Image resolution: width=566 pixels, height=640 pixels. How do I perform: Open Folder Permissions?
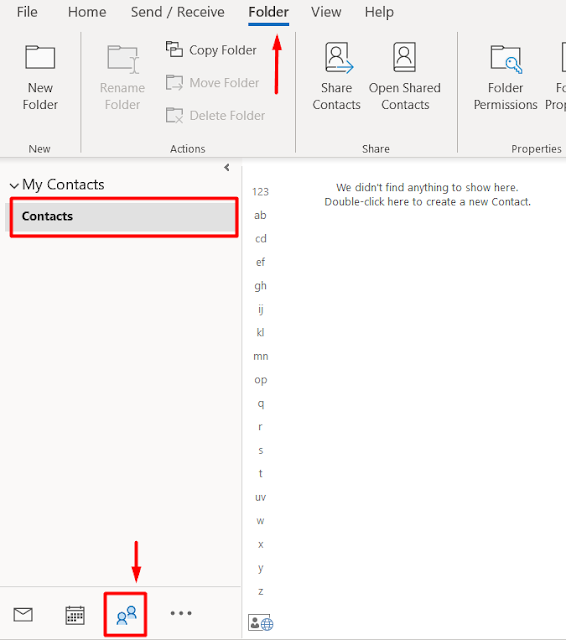[505, 78]
